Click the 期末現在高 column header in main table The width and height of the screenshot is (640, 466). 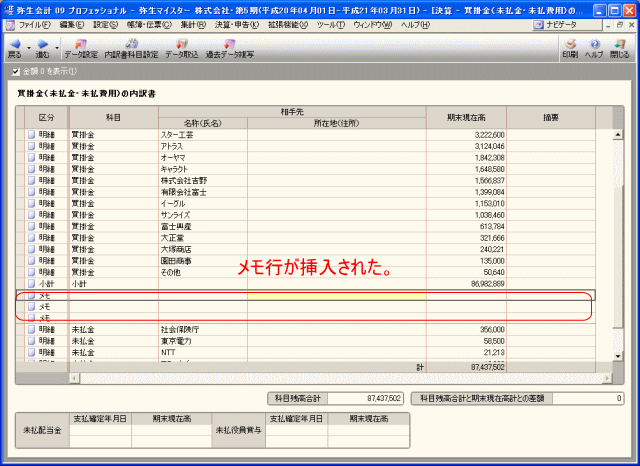[466, 118]
